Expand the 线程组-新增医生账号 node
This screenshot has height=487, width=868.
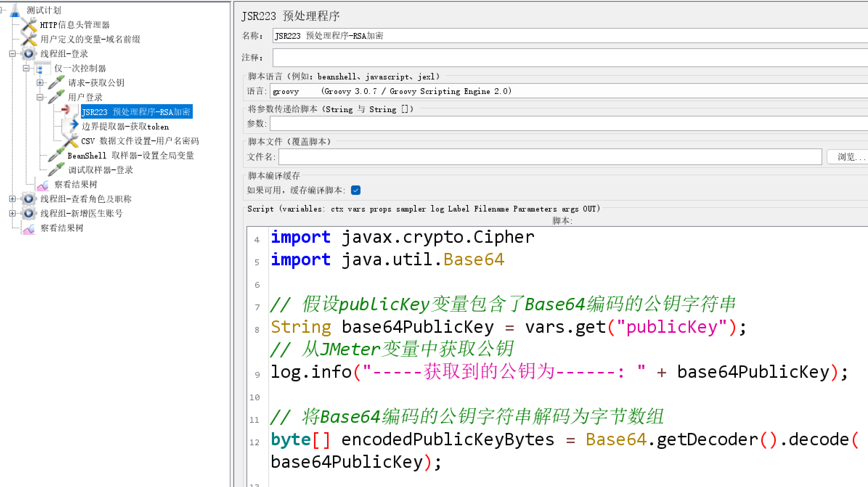coord(12,213)
